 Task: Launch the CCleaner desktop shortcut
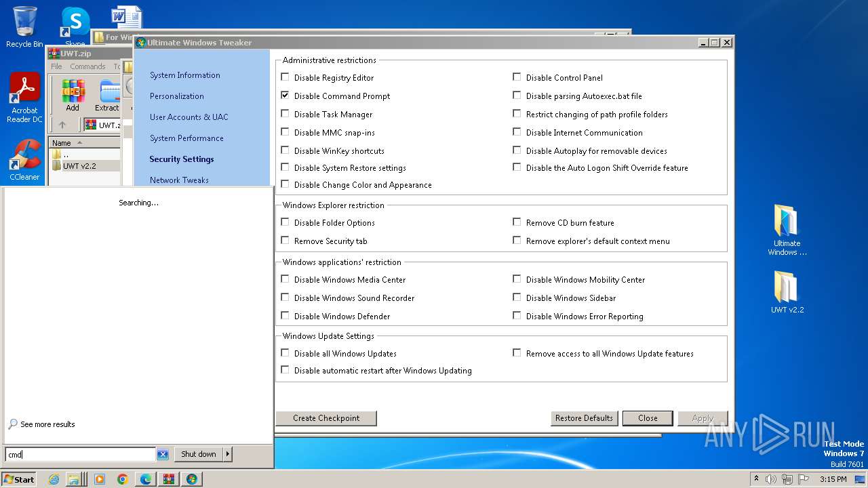point(24,161)
